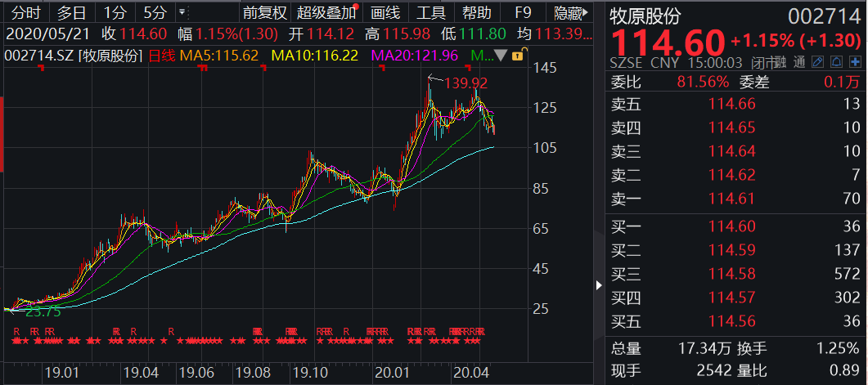Toggle the 超级叠加 overlay option
Viewport: 868px width, 385px height.
326,13
